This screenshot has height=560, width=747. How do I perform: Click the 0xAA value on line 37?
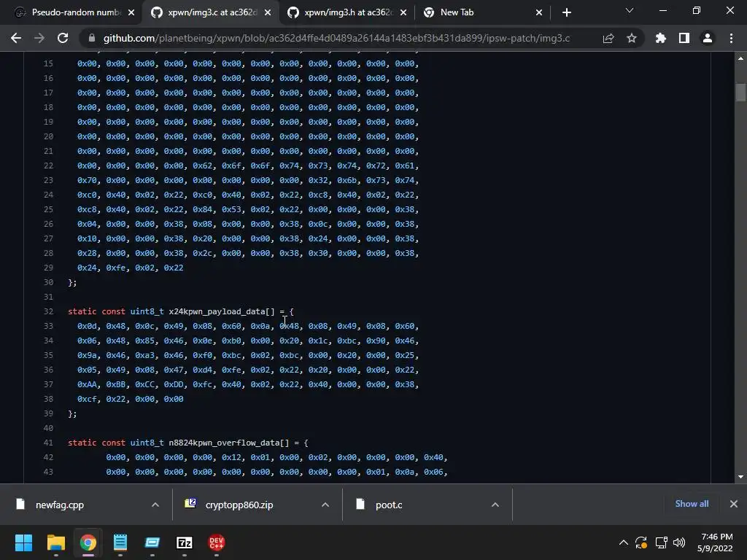pos(87,384)
